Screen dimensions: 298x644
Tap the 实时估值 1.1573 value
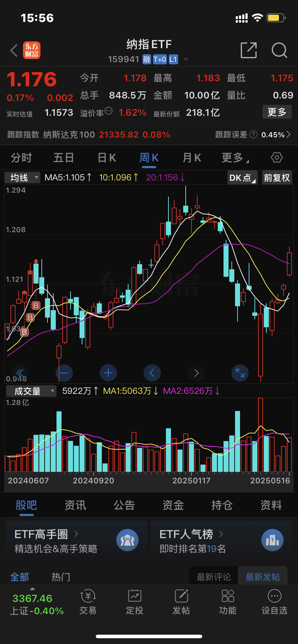59,113
